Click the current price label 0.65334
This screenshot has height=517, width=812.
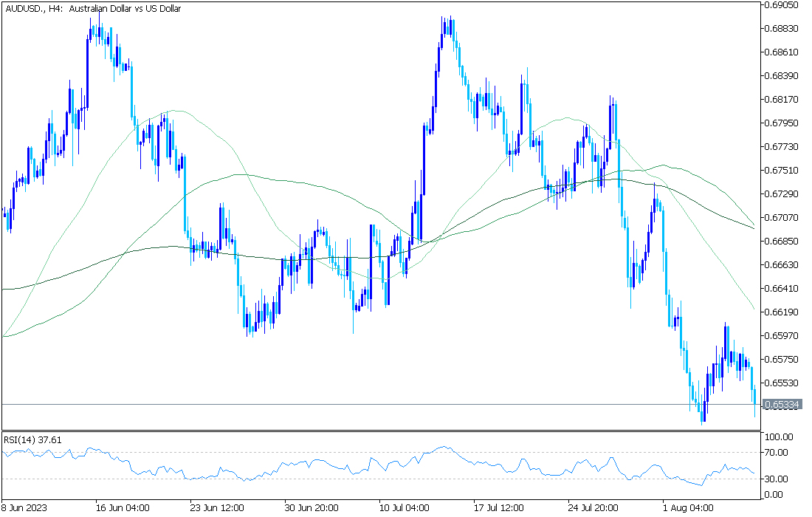tap(782, 404)
